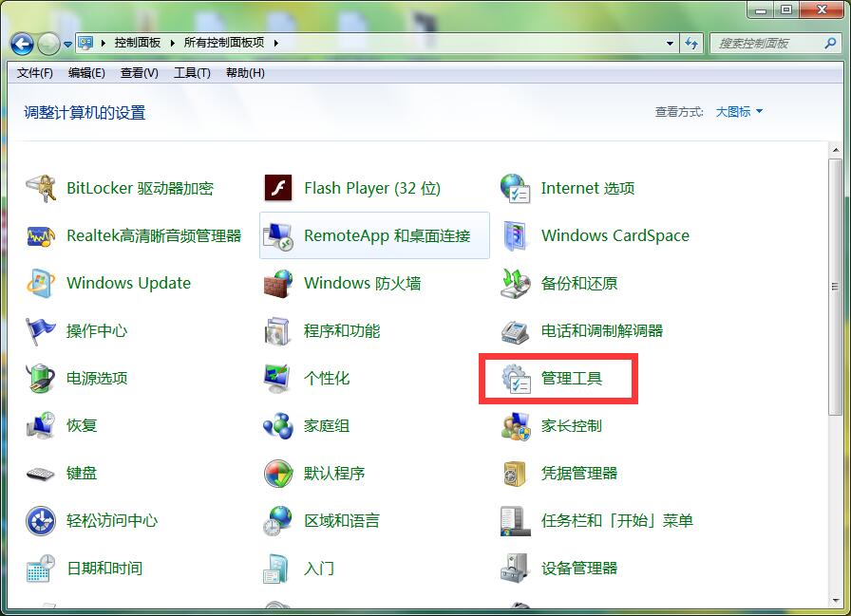Open the 管理工具 gear icon

(516, 379)
